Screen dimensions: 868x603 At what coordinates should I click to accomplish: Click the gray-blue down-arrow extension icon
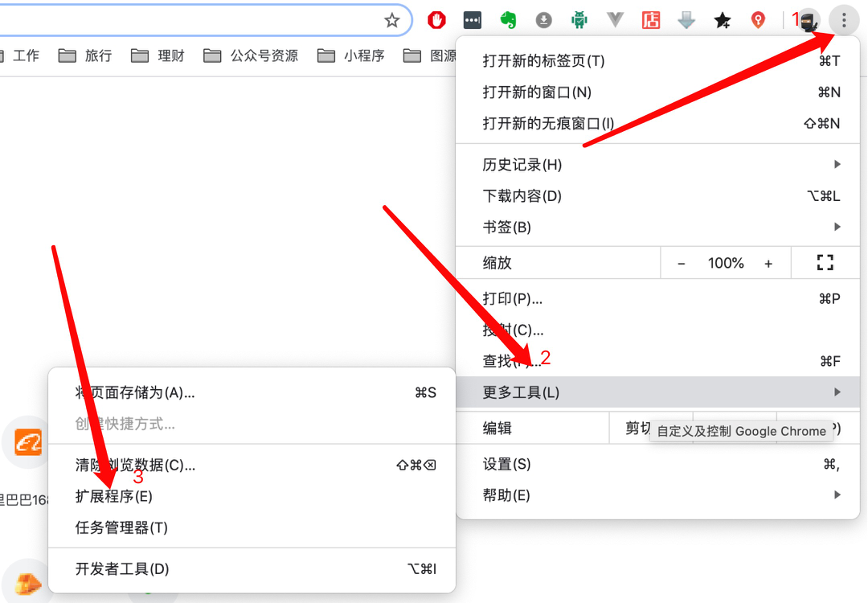[x=686, y=20]
